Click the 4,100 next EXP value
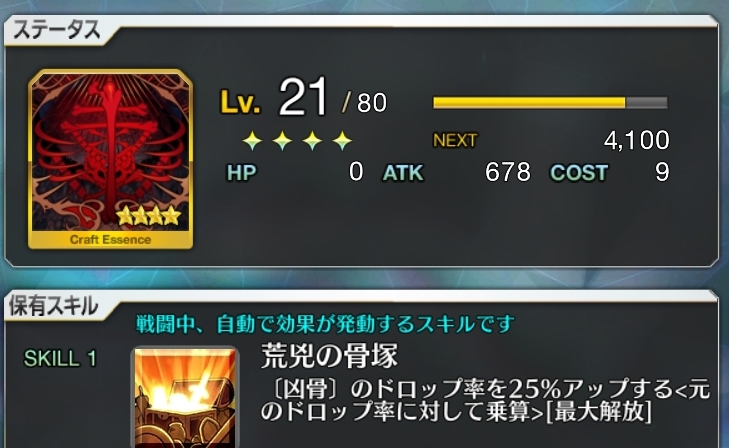The width and height of the screenshot is (729, 448). tap(636, 140)
